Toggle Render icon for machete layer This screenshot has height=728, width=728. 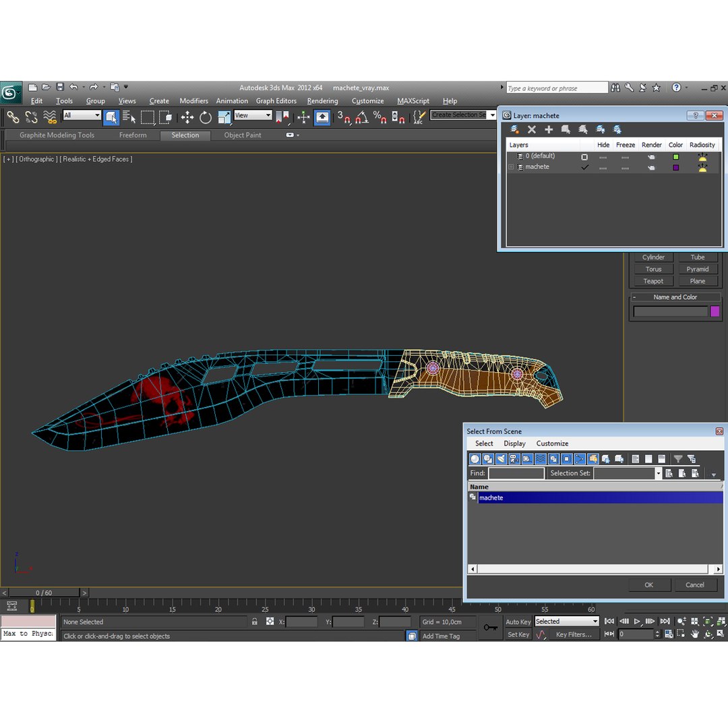pyautogui.click(x=651, y=168)
